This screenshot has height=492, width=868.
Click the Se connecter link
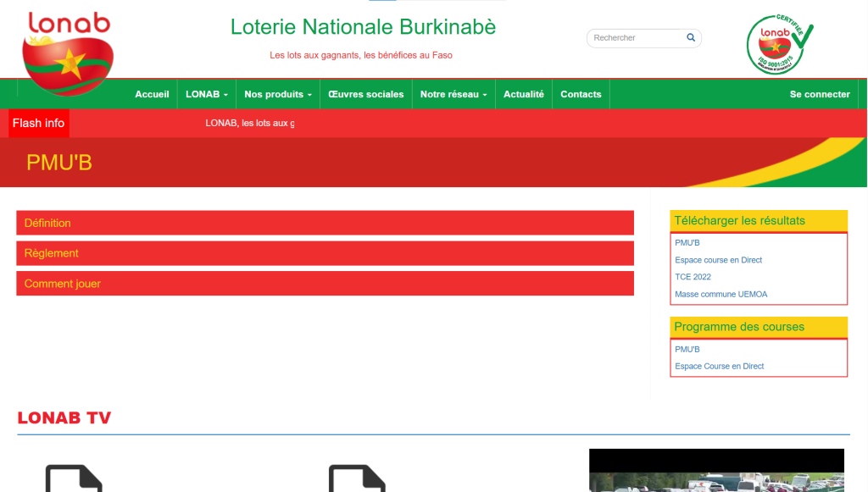(820, 94)
